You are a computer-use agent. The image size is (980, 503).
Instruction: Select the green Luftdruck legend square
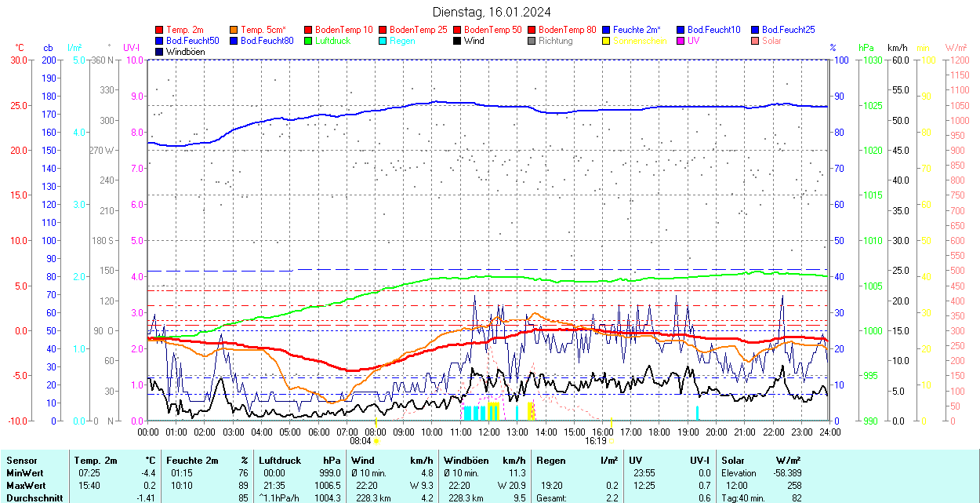(309, 41)
